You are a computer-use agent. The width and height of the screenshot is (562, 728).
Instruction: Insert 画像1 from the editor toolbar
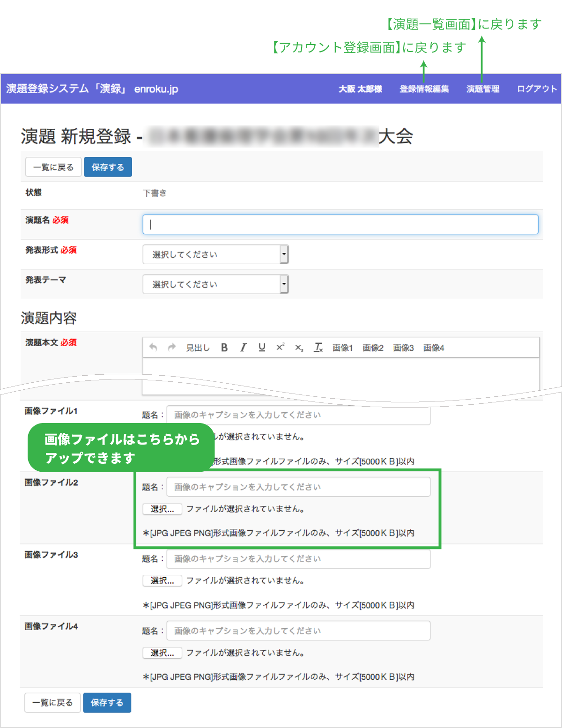coord(342,348)
